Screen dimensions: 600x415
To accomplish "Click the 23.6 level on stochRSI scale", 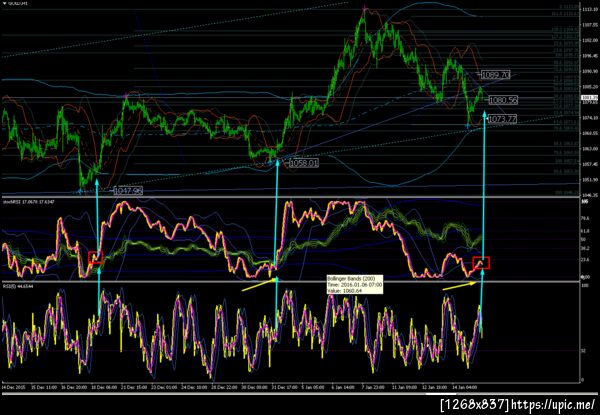I will [585, 260].
